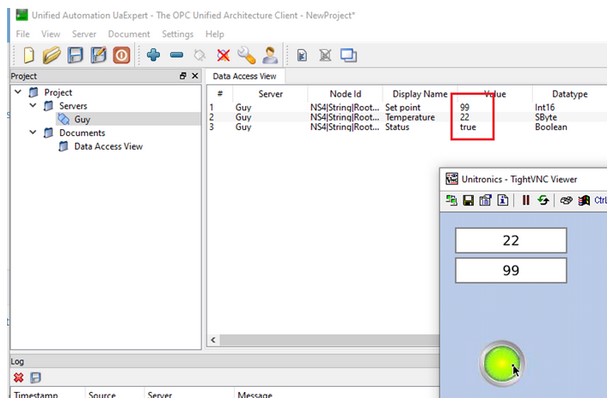Click the New Project document icon
The image size is (613, 414).
(27, 54)
